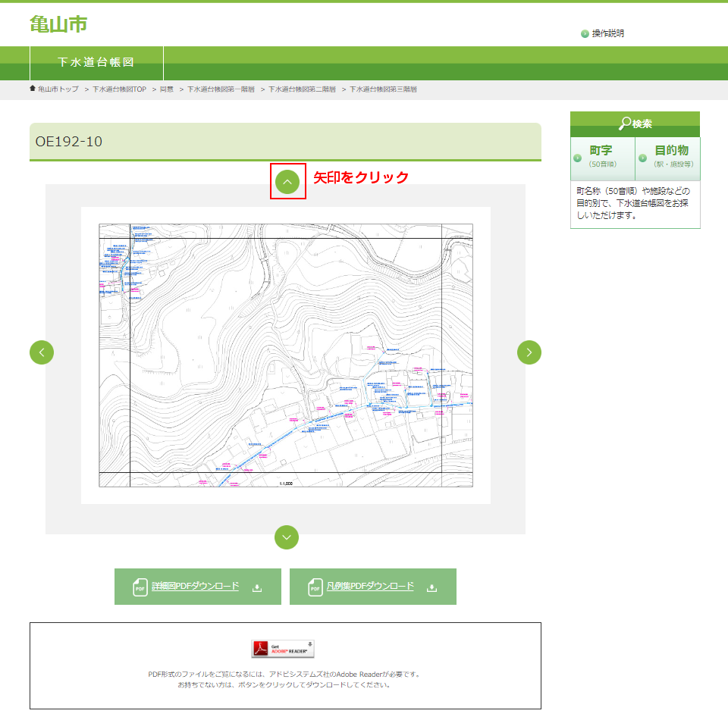Click the down arrow below the map
728x720 pixels.
click(287, 537)
